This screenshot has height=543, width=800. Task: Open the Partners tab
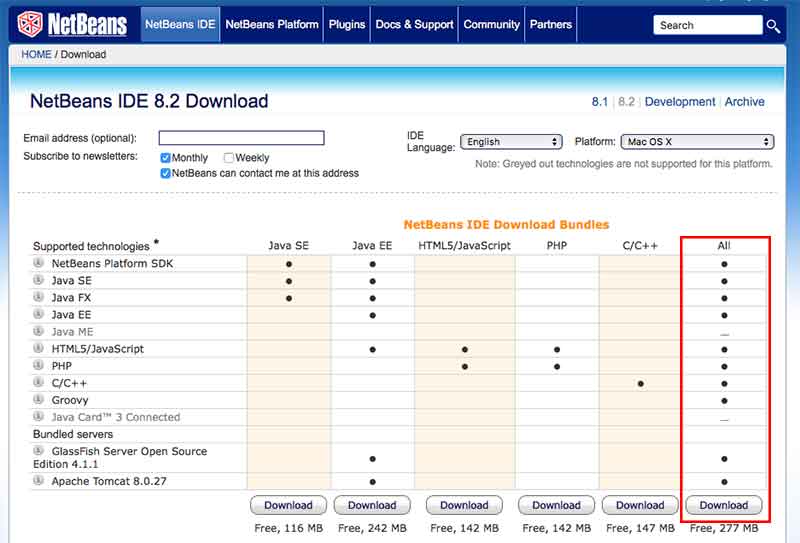551,24
